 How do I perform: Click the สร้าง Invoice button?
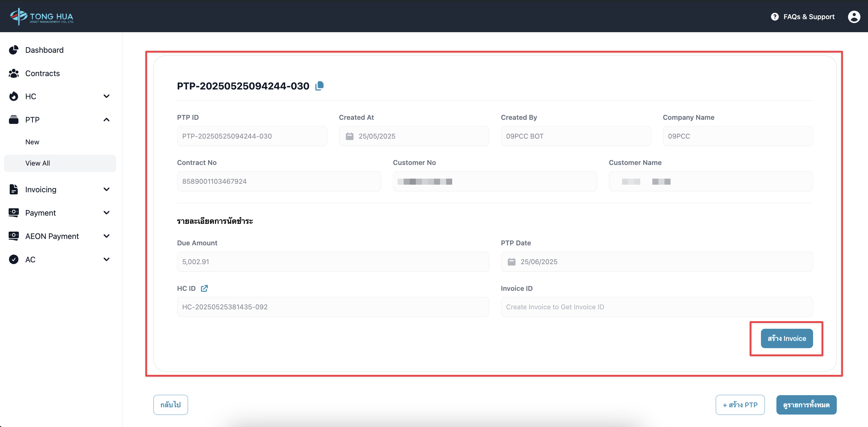(x=786, y=338)
